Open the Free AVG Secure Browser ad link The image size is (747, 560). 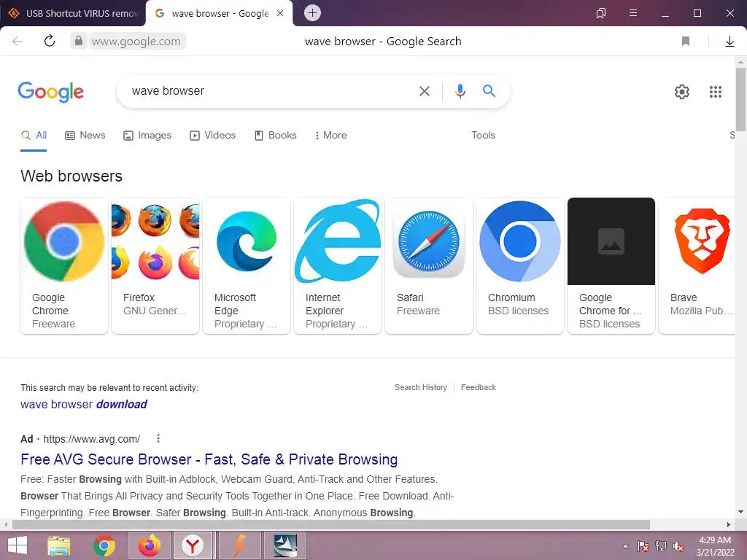coord(209,459)
